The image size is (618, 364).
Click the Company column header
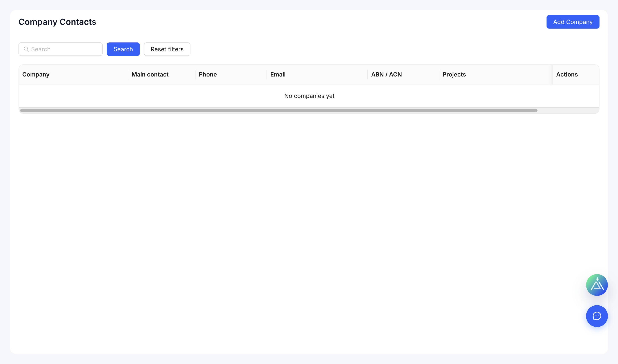pos(73,74)
